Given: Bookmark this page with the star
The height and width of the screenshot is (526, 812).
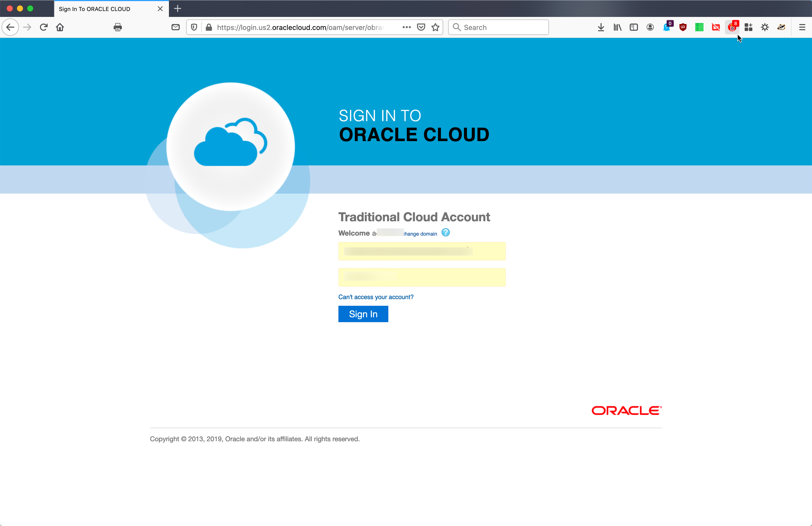Looking at the screenshot, I should coord(435,27).
